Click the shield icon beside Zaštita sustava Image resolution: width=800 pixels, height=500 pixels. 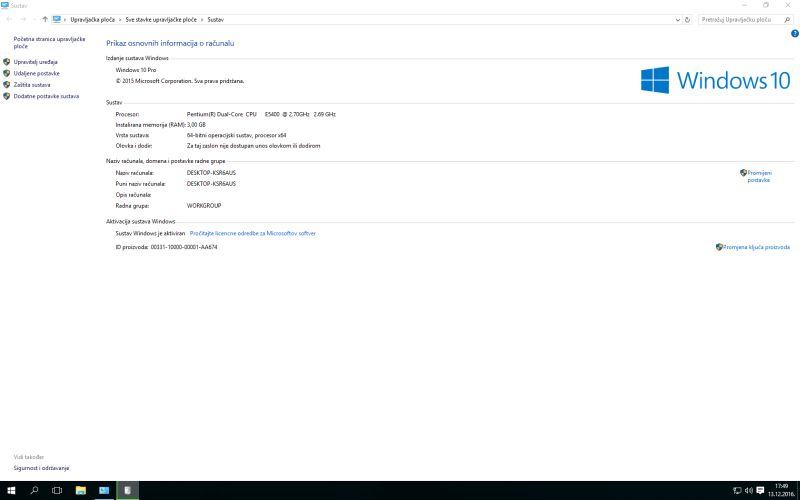click(x=7, y=85)
